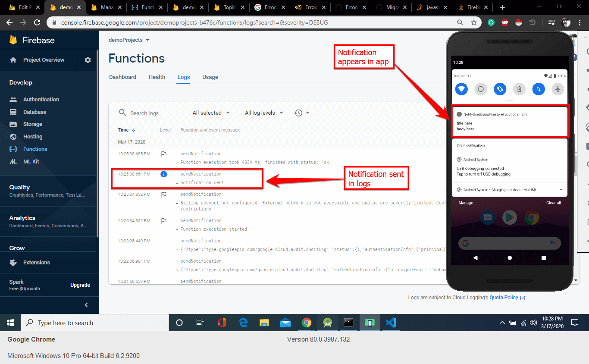Click browser back arrow

pos(9,22)
